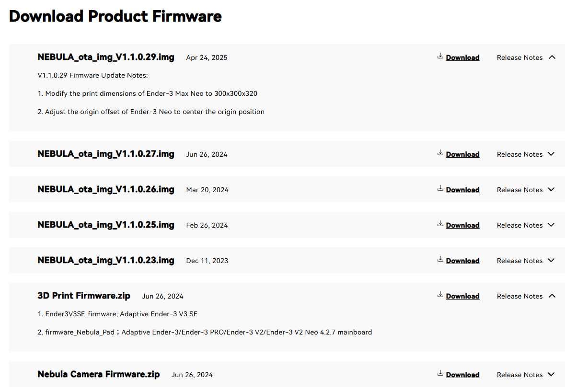Collapse 3D Print Firmware.zip release notes chevron
This screenshot has width=565, height=392.
point(552,296)
